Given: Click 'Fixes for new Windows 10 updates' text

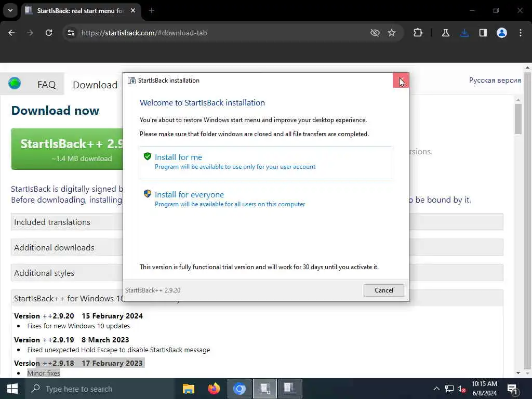Looking at the screenshot, I should pyautogui.click(x=78, y=326).
